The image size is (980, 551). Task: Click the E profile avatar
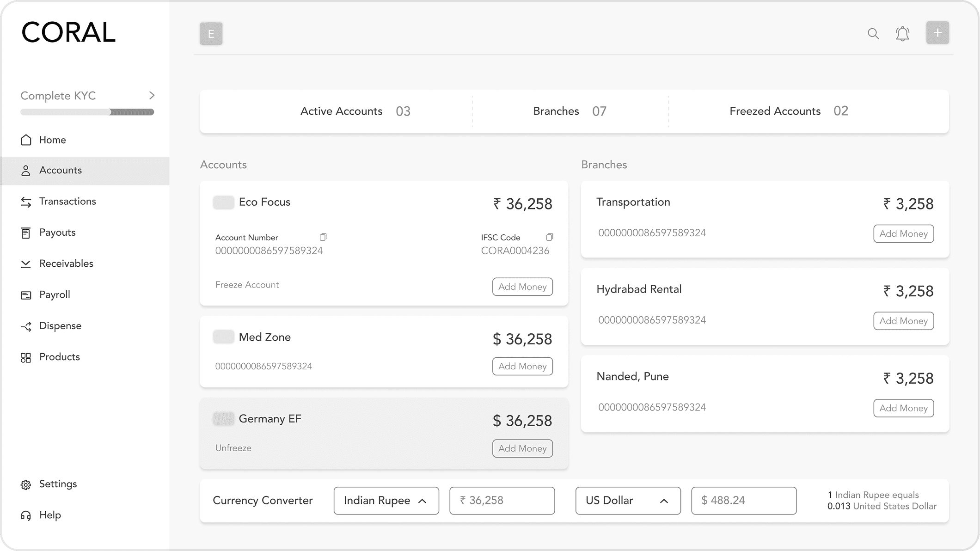[x=211, y=34]
